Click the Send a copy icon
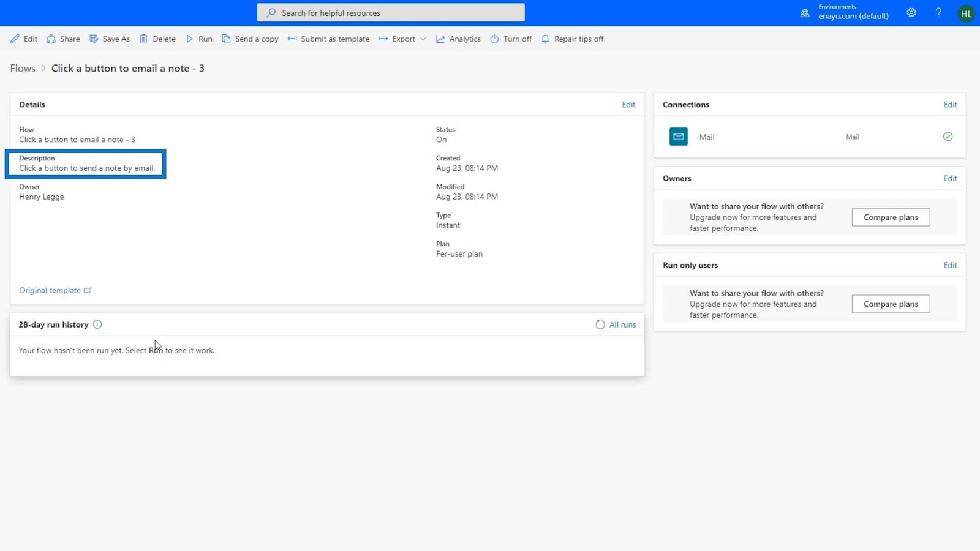This screenshot has width=980, height=551. pyautogui.click(x=226, y=39)
